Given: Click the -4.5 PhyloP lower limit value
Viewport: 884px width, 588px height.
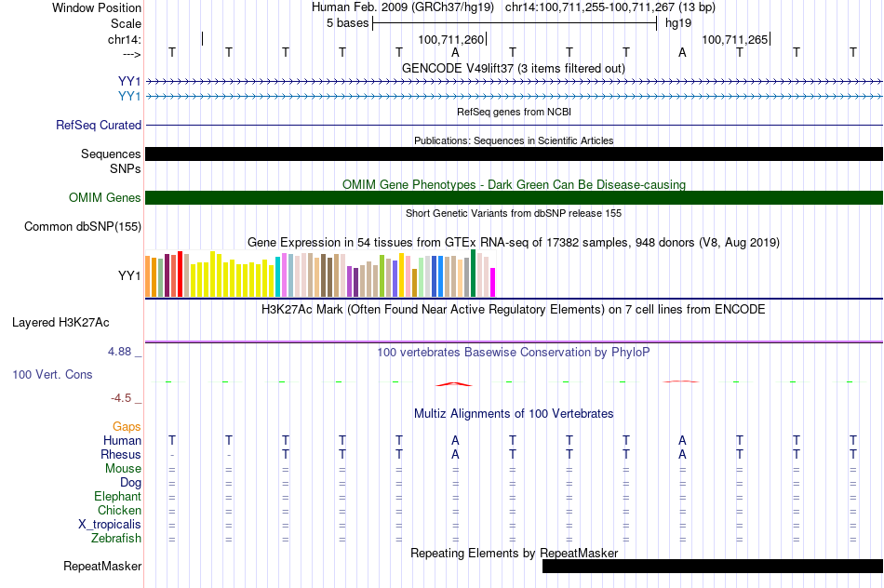Looking at the screenshot, I should (121, 398).
